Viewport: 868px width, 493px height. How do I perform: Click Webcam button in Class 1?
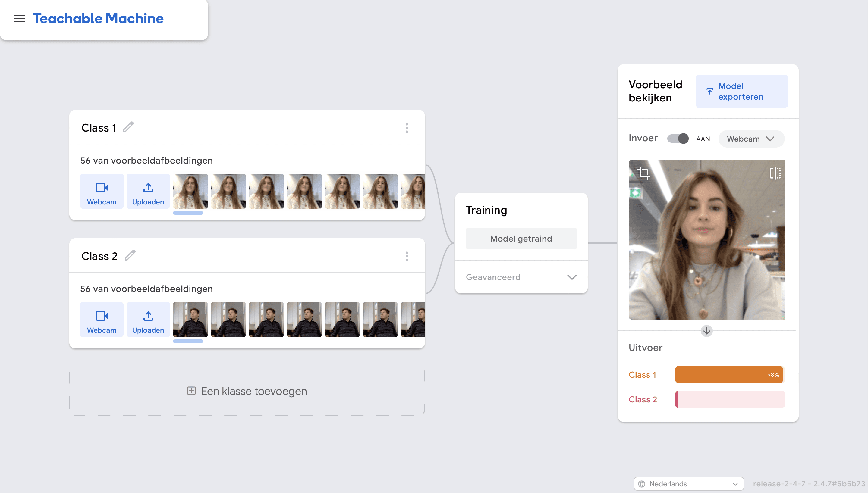(102, 191)
